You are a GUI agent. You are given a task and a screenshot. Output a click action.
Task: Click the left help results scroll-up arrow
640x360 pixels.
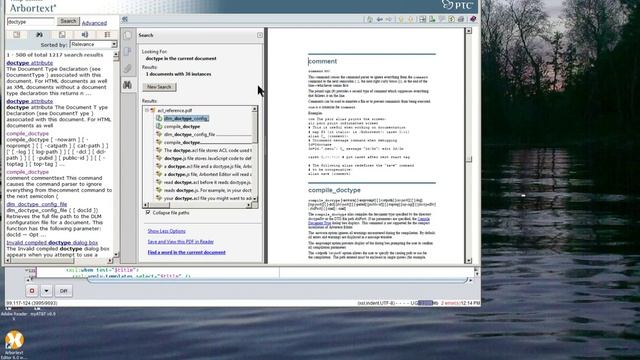pos(116,54)
